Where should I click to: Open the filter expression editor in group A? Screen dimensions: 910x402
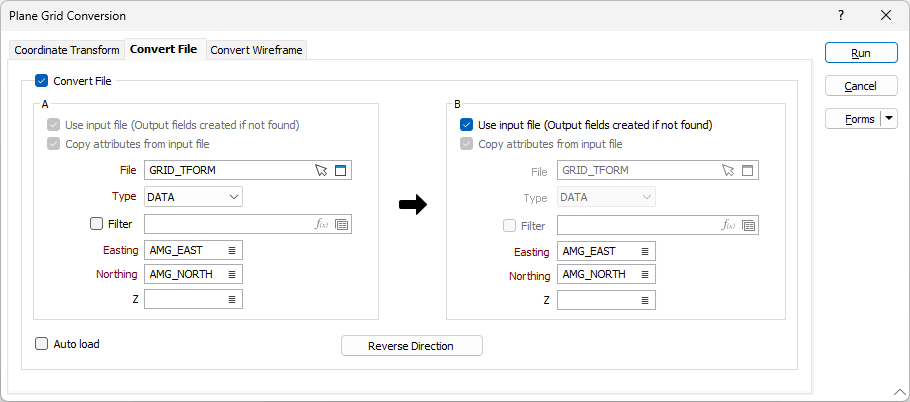[x=322, y=224]
